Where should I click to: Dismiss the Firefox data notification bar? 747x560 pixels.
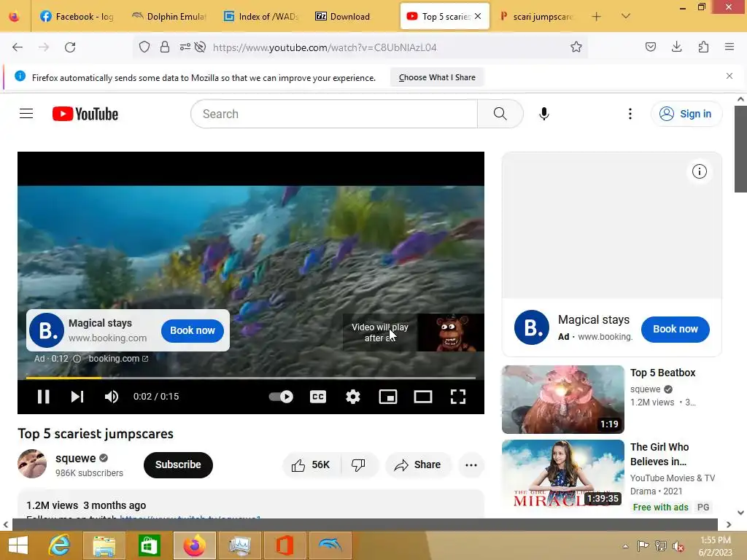pos(729,76)
